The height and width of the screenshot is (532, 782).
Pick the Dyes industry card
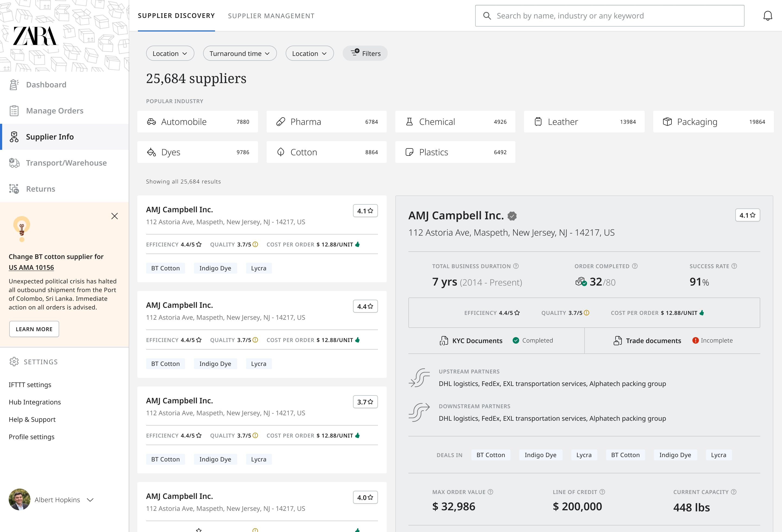(197, 152)
